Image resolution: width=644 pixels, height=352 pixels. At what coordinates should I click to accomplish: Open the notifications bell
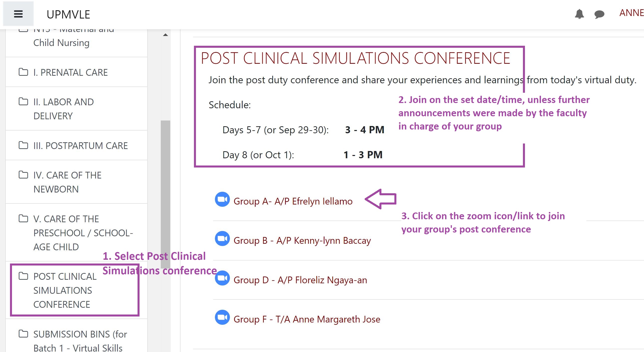(x=579, y=14)
